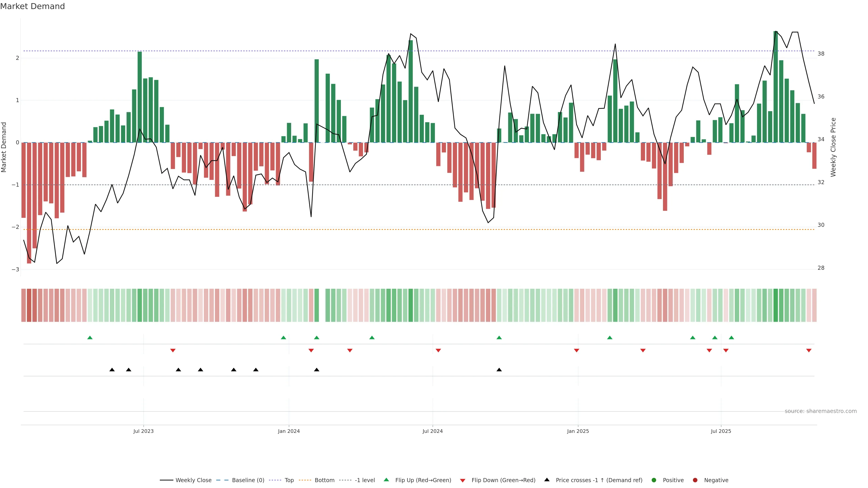Click the source: sharemaestro.com text

[821, 411]
